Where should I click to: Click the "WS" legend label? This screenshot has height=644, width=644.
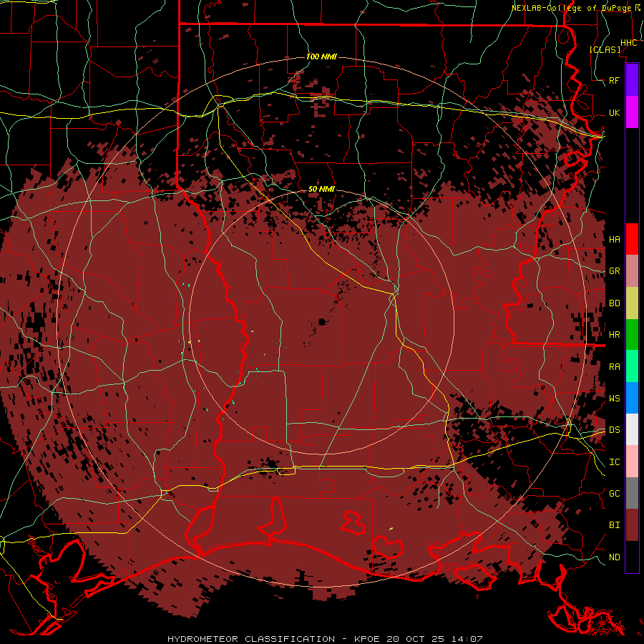click(614, 399)
